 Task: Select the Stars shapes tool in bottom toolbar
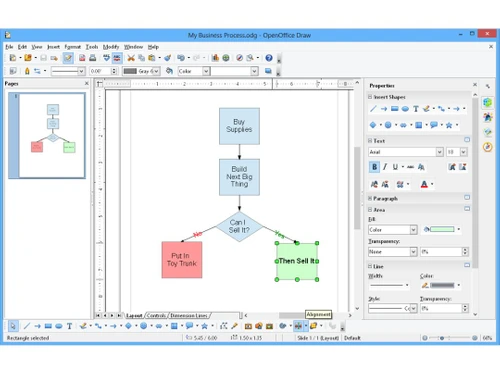205,326
